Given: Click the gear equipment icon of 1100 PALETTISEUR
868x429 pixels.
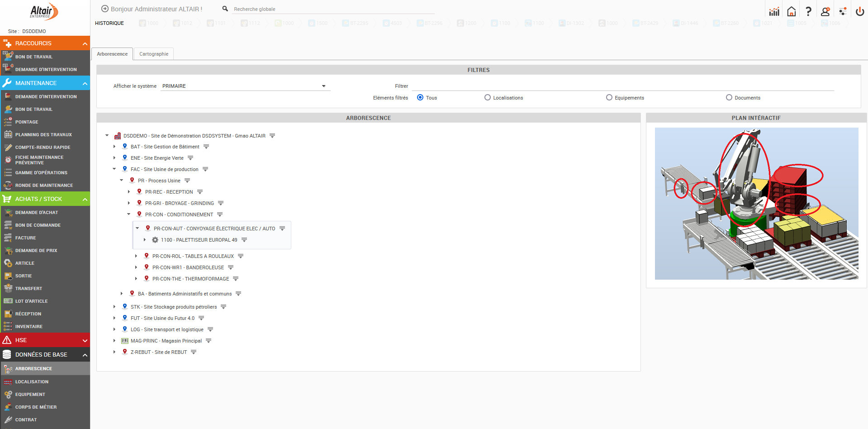Looking at the screenshot, I should point(155,240).
